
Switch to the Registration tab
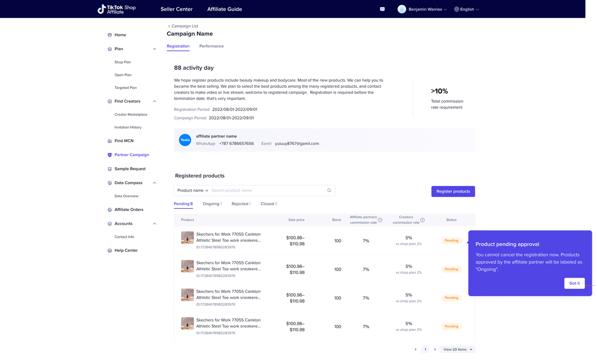pyautogui.click(x=178, y=46)
